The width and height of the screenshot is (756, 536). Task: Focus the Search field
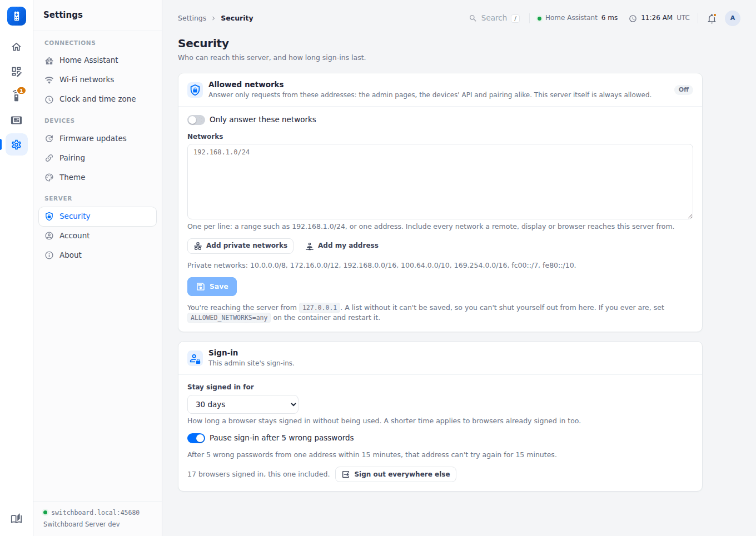click(494, 18)
